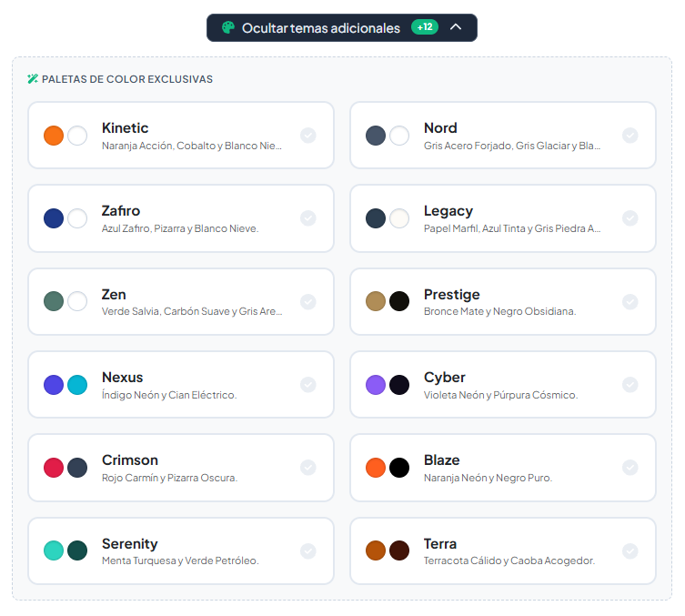The width and height of the screenshot is (685, 616).
Task: Click the description "Bronce Mate y Negro Obsidiana."
Action: 499,311
